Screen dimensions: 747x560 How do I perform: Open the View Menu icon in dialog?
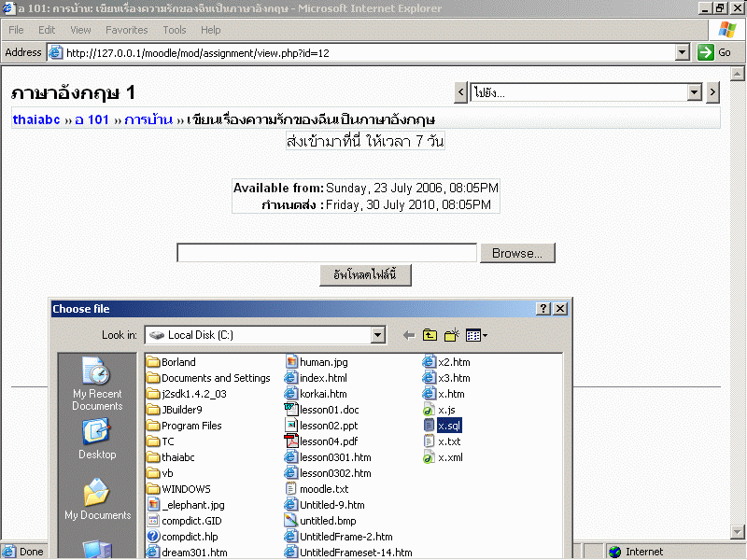476,335
